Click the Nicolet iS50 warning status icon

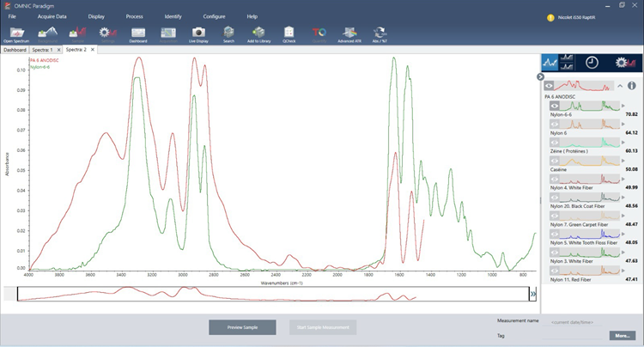tap(550, 18)
